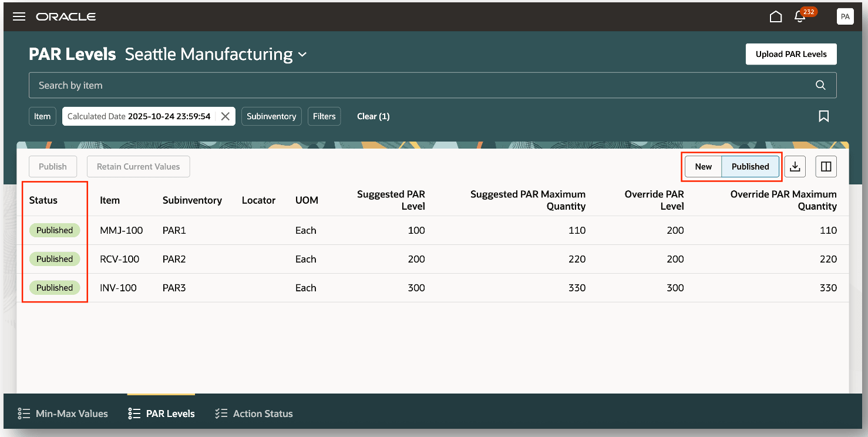This screenshot has width=868, height=437.
Task: Open the column layout settings icon
Action: pyautogui.click(x=826, y=167)
